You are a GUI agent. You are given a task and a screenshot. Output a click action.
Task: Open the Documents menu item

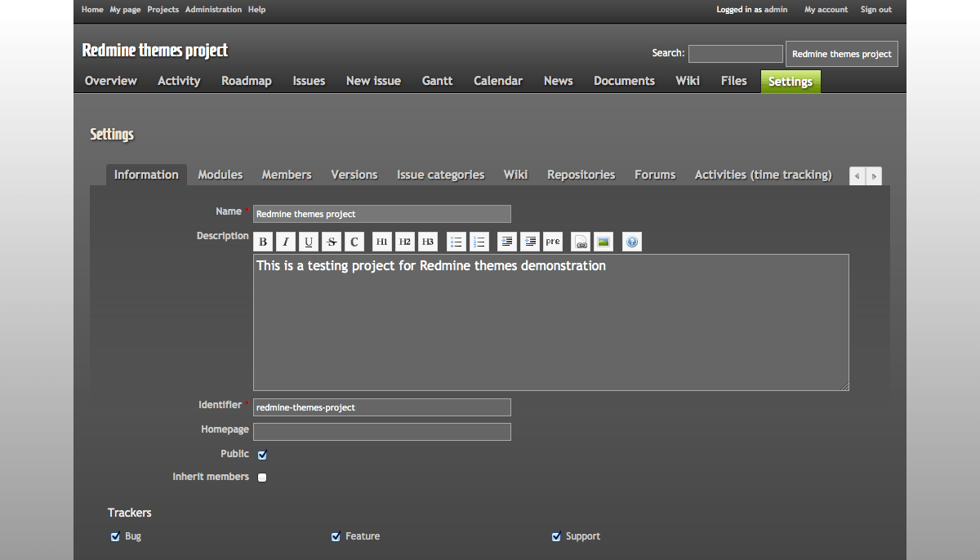[625, 81]
